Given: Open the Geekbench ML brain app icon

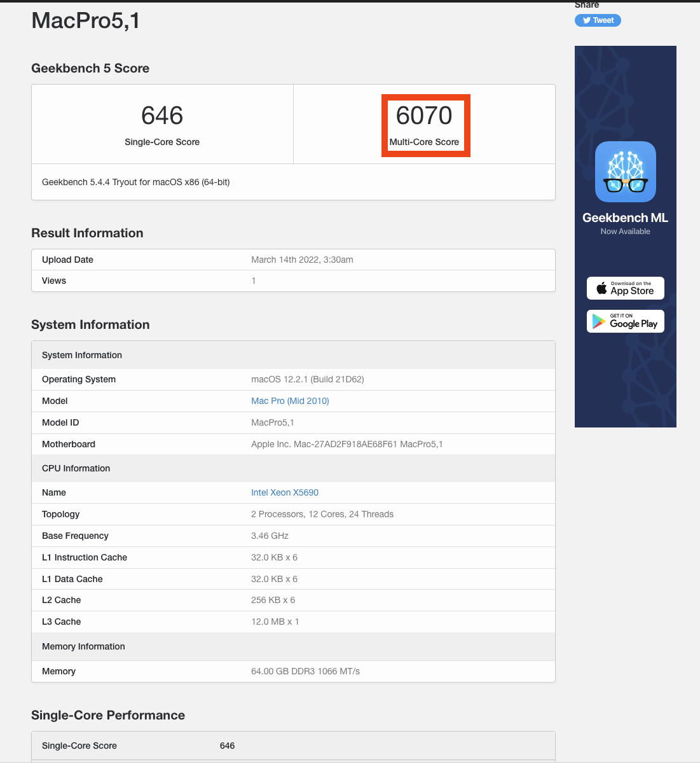Looking at the screenshot, I should [625, 172].
